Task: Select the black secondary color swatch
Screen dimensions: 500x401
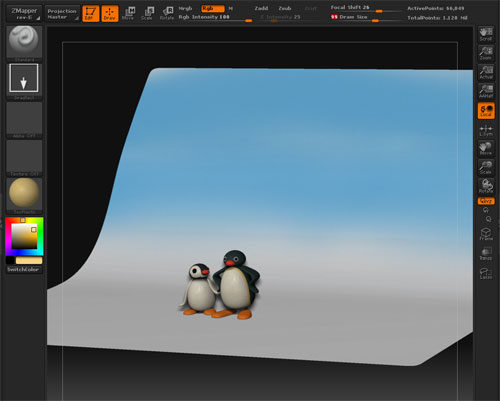Action: pyautogui.click(x=10, y=260)
